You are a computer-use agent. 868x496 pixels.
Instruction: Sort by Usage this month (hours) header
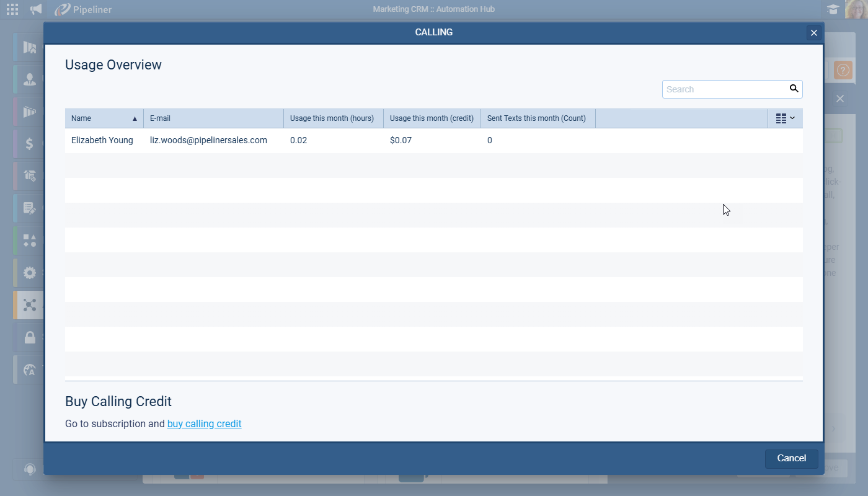click(x=333, y=118)
